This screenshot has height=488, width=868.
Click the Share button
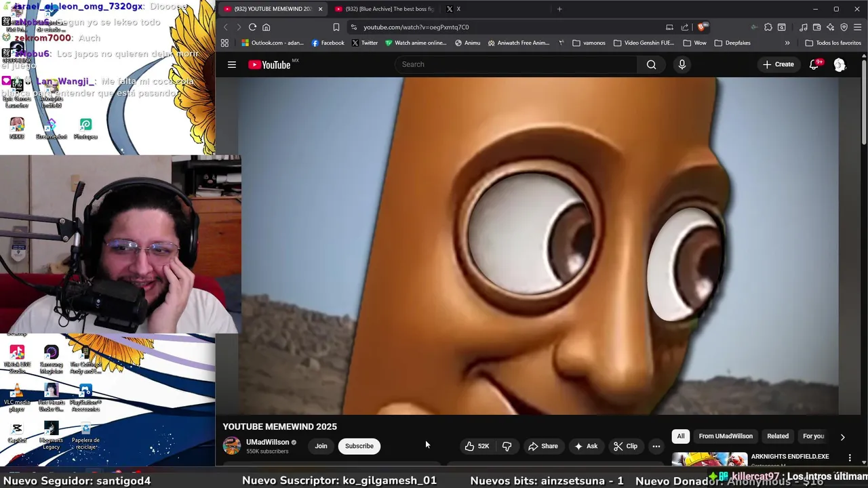pos(542,446)
